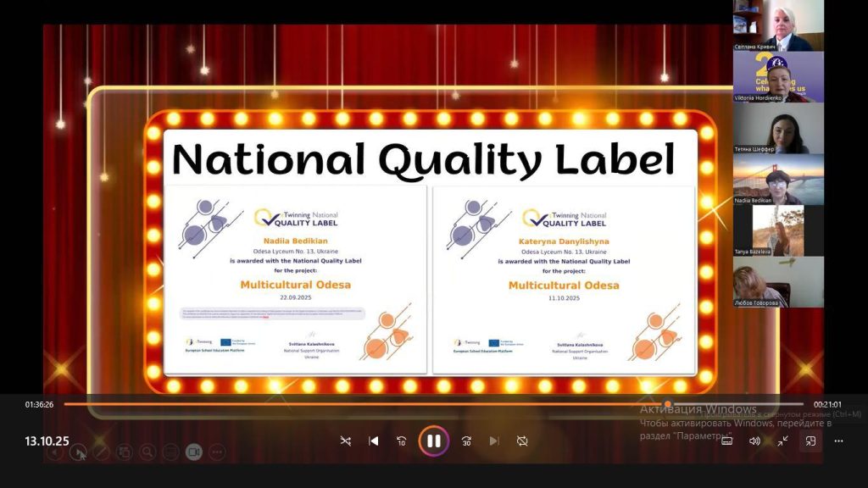Open the volume control flyout
The width and height of the screenshot is (868, 488).
[x=754, y=441]
